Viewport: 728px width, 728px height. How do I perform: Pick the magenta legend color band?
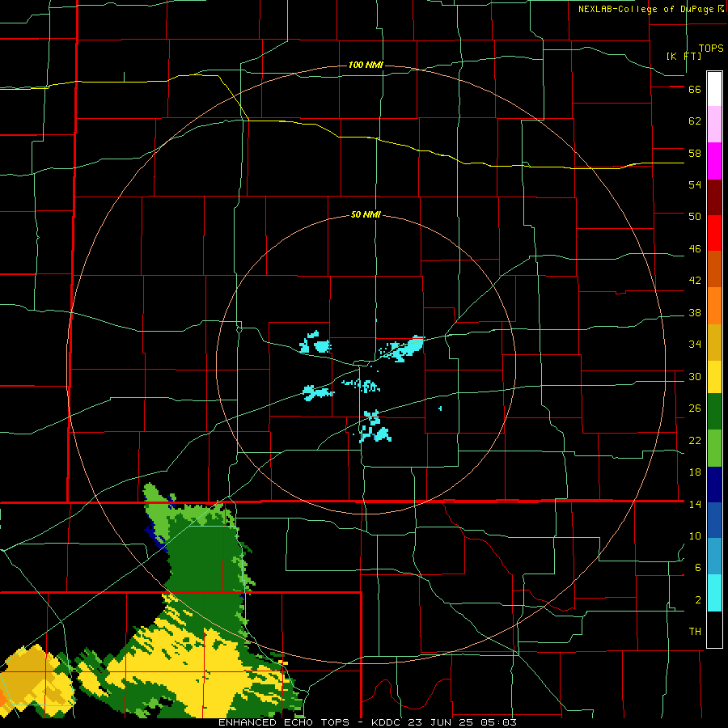pyautogui.click(x=714, y=161)
